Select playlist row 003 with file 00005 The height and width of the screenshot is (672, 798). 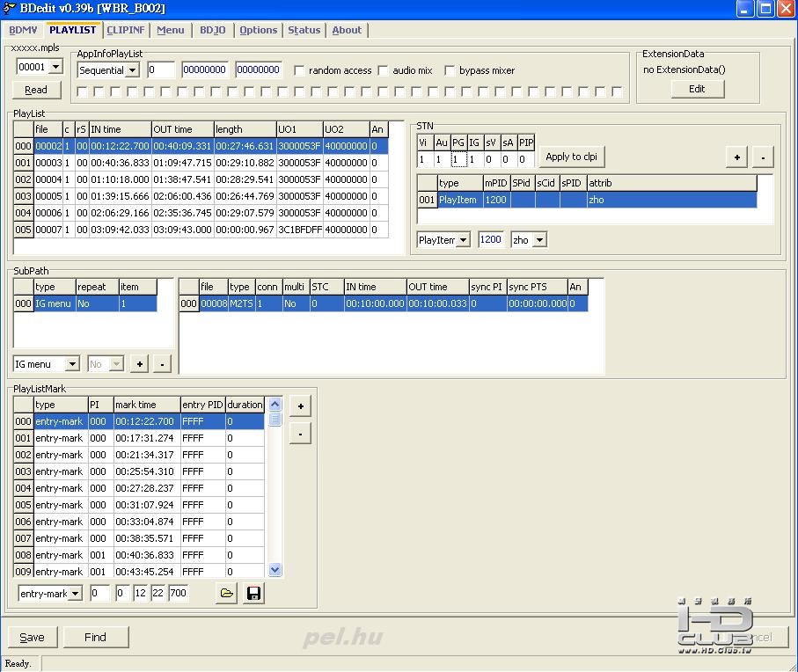(48, 196)
